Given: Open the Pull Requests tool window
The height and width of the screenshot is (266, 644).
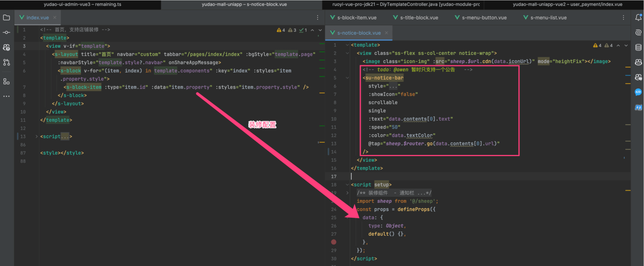Looking at the screenshot, I should point(6,62).
